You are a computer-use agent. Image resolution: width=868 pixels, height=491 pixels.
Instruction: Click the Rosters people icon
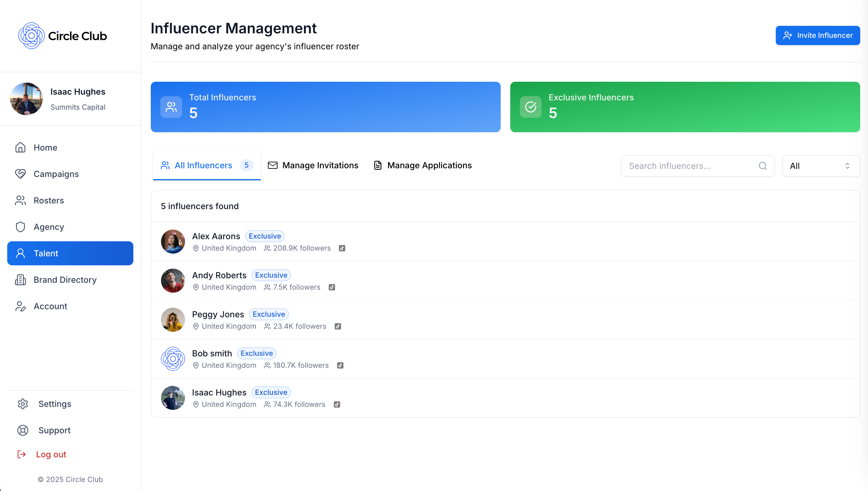coord(20,200)
